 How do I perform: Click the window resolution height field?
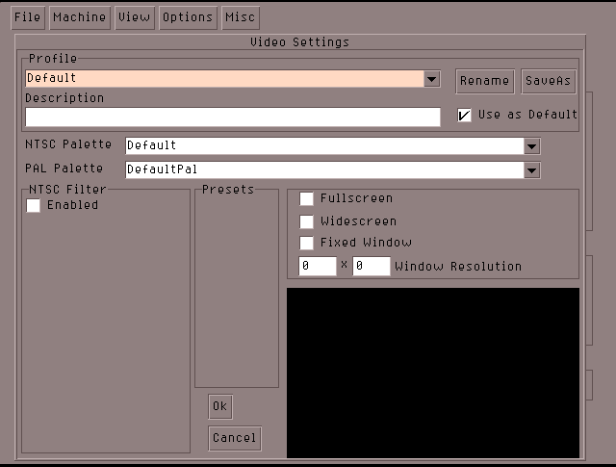coord(371,266)
